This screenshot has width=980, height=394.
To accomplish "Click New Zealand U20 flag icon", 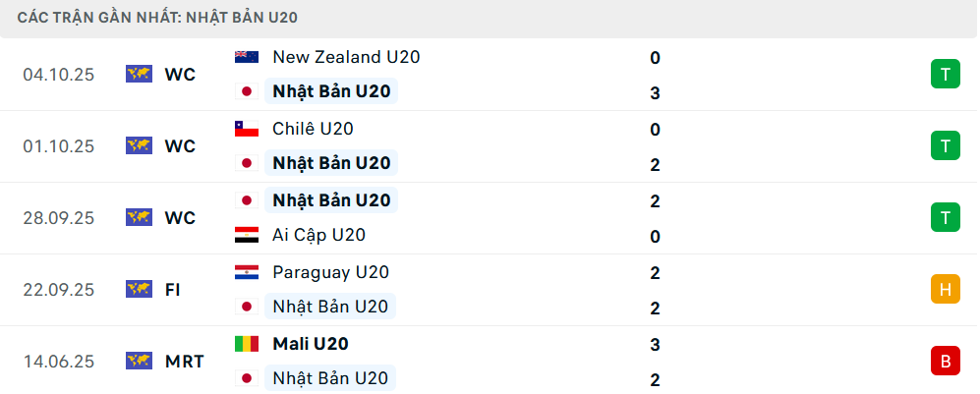I will click(x=246, y=57).
